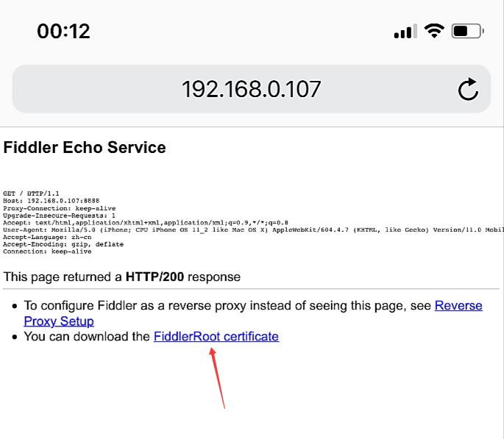Tap the 00:12 clock in status bar

click(63, 31)
